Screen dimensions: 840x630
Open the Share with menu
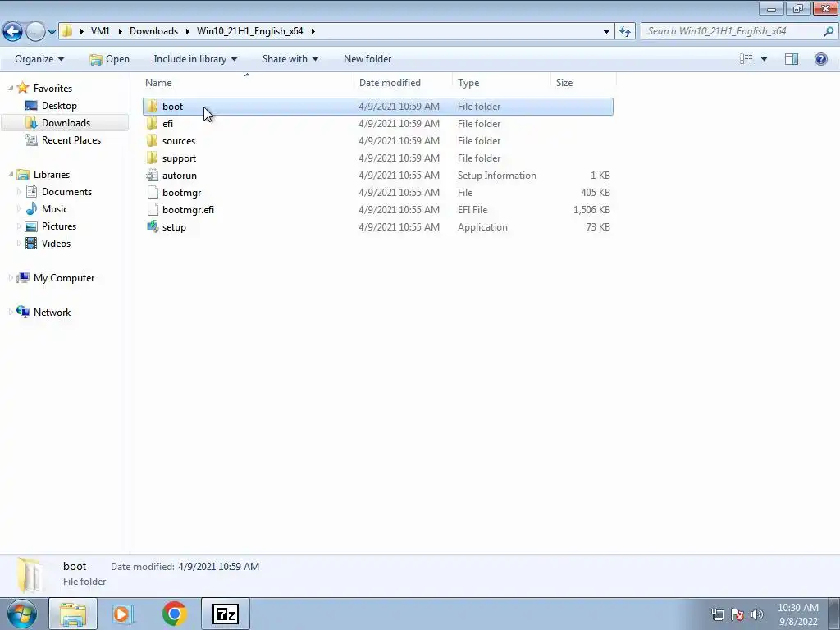point(290,59)
